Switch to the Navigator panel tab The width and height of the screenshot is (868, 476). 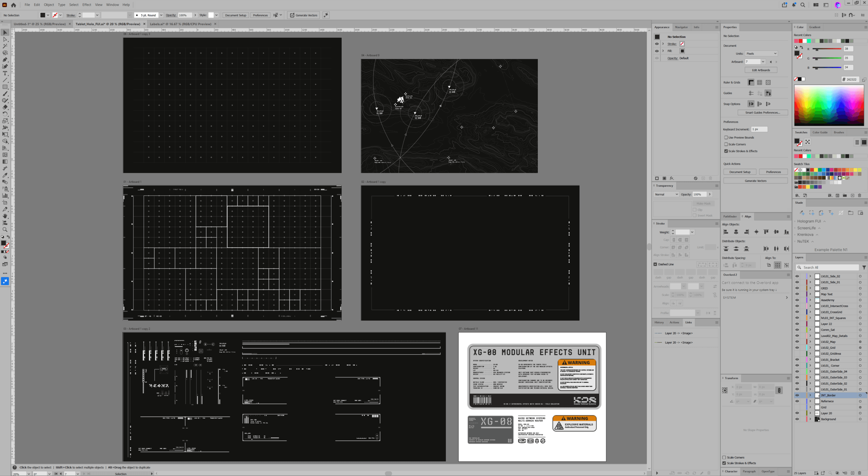[x=681, y=27]
